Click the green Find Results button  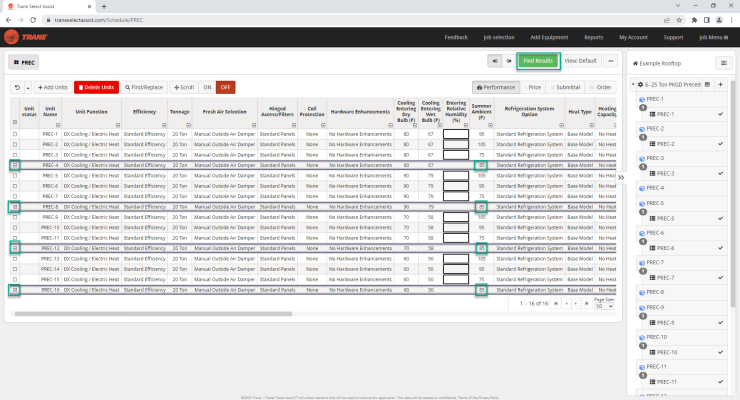pyautogui.click(x=538, y=61)
